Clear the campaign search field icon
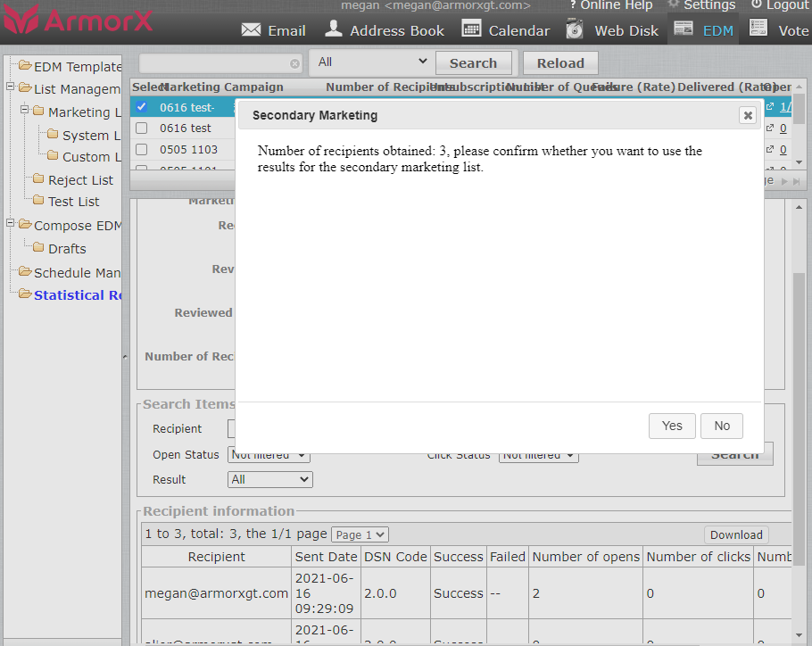 click(x=295, y=63)
